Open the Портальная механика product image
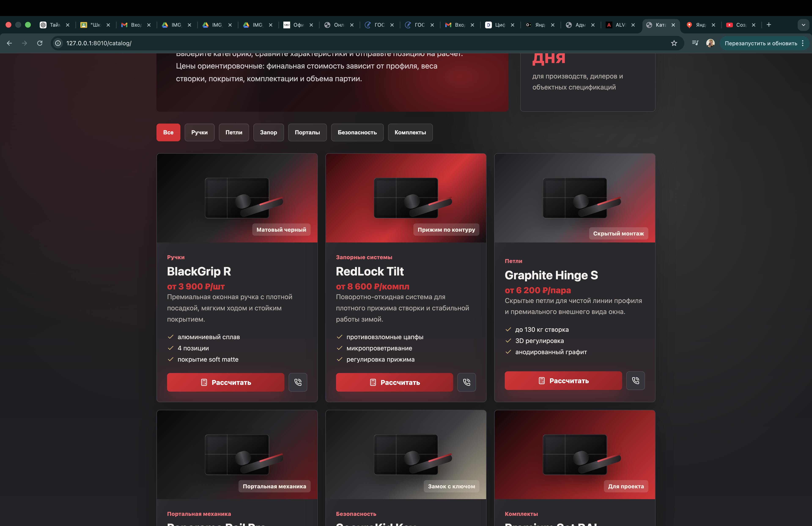This screenshot has width=812, height=526. tap(237, 454)
